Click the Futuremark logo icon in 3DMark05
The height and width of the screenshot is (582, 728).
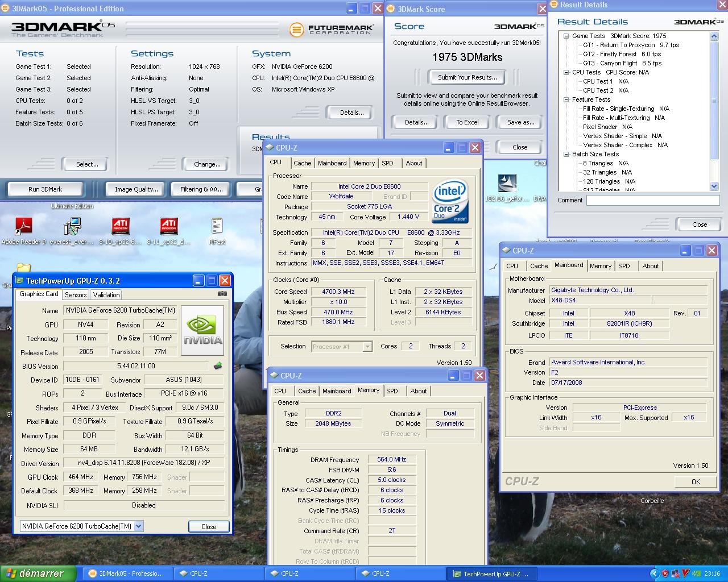(296, 29)
